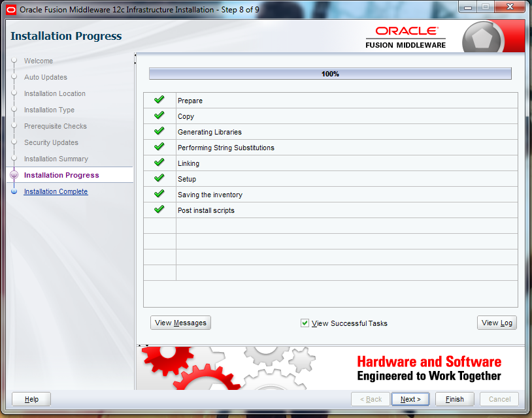Click the Generating Libraries task text
Image resolution: width=532 pixels, height=418 pixels.
click(210, 132)
